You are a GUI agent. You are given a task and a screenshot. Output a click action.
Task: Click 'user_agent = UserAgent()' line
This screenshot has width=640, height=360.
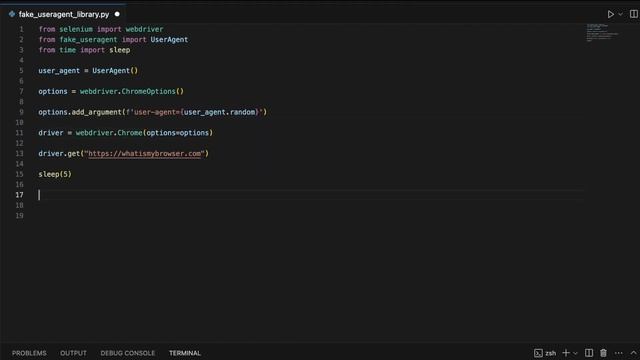pos(88,71)
